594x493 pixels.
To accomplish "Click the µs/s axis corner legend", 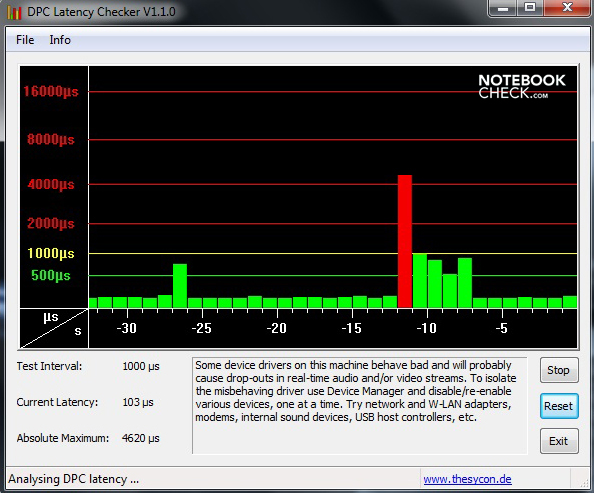I will (x=54, y=328).
